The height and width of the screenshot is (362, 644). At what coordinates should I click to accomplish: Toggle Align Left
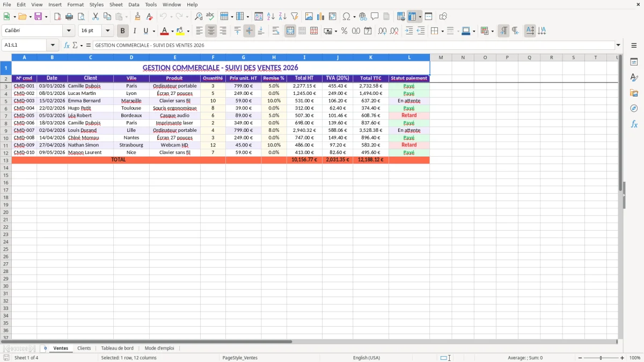point(200,31)
